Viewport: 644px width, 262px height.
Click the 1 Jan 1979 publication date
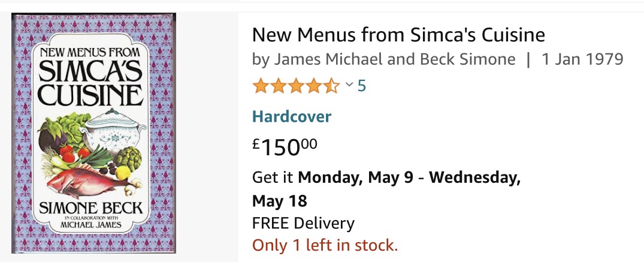tap(582, 59)
